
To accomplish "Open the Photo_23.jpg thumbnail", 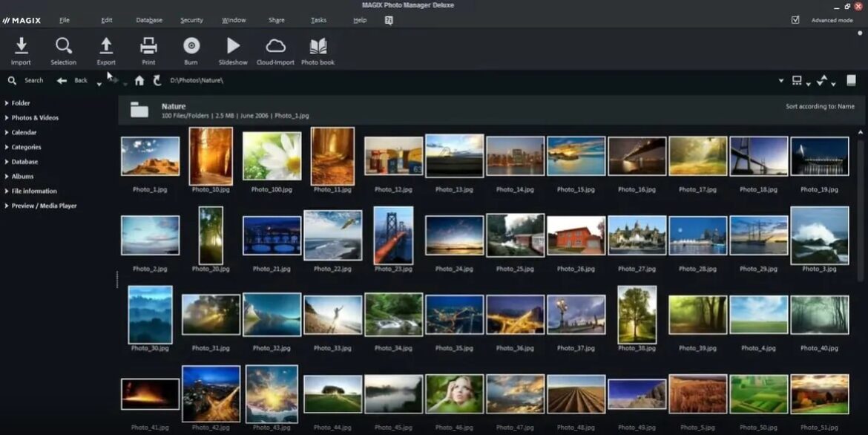I will [393, 235].
